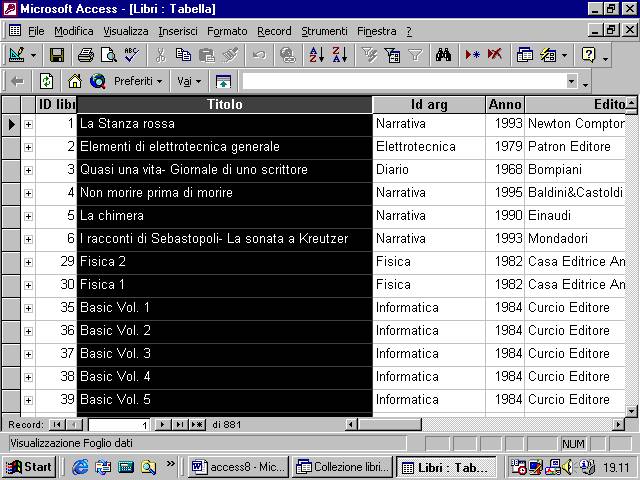Click the Database Window icon

[x=524, y=55]
